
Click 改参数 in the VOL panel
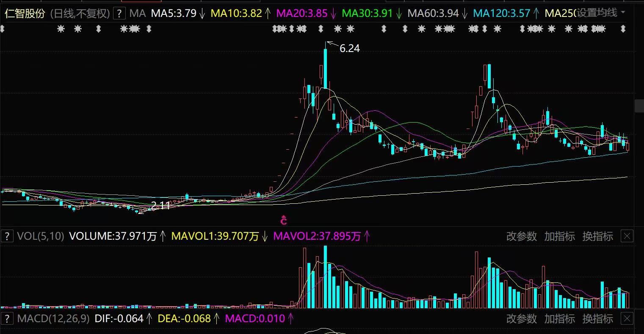[521, 236]
